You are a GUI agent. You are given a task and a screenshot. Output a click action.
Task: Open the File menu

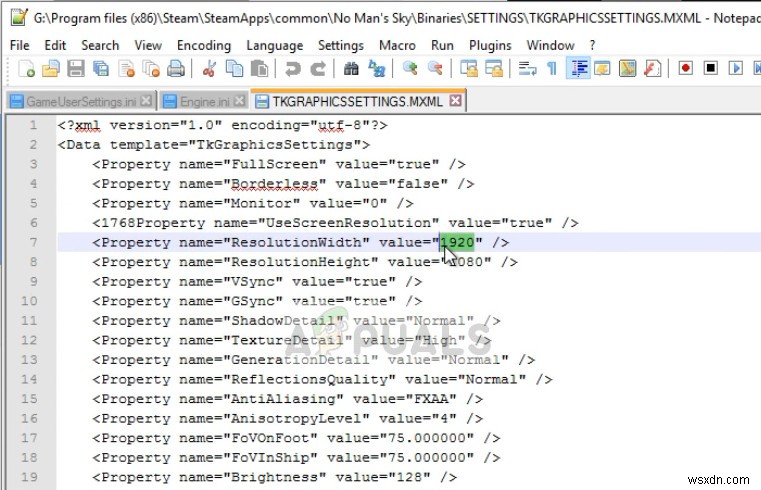click(x=19, y=46)
